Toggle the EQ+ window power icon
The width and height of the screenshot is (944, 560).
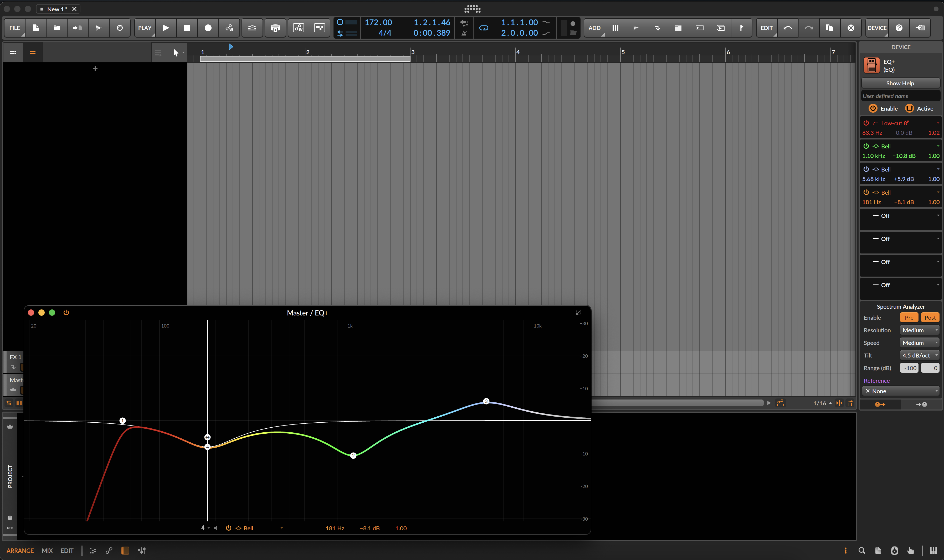click(66, 313)
